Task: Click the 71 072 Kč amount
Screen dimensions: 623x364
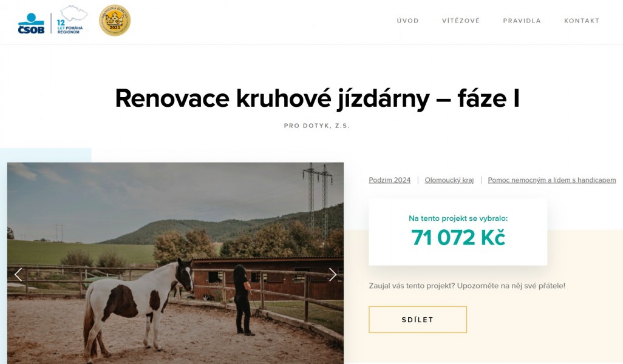Action: [x=458, y=237]
